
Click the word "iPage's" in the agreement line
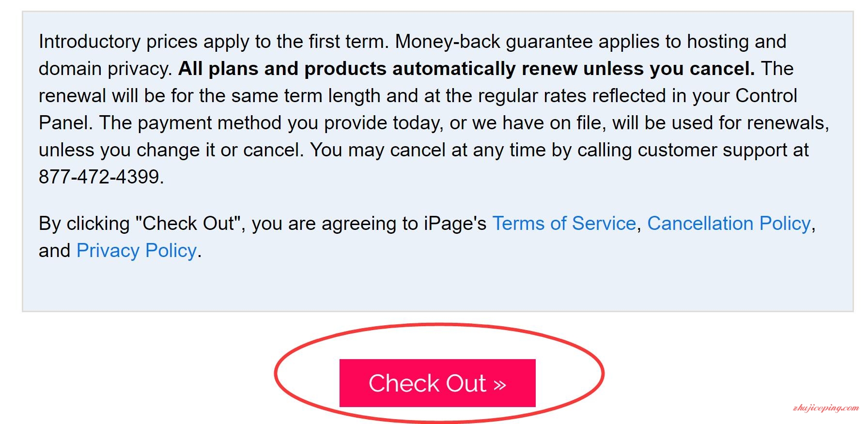(455, 224)
